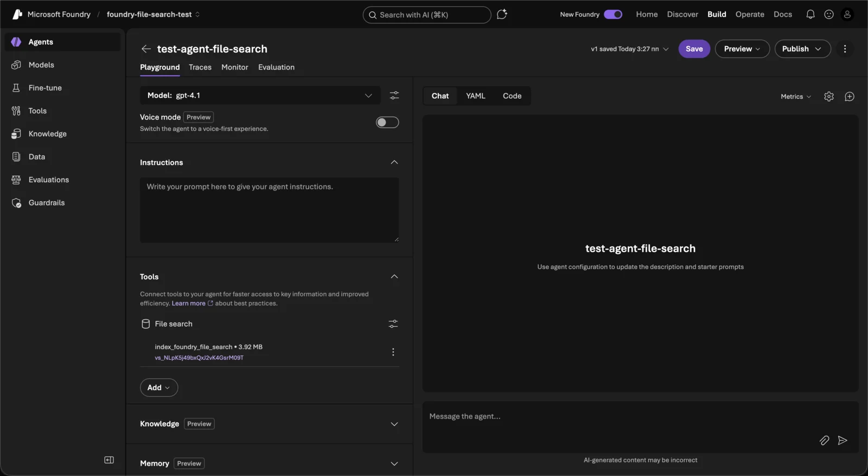The image size is (868, 476).
Task: Click the paperclip attach file icon
Action: point(824,440)
